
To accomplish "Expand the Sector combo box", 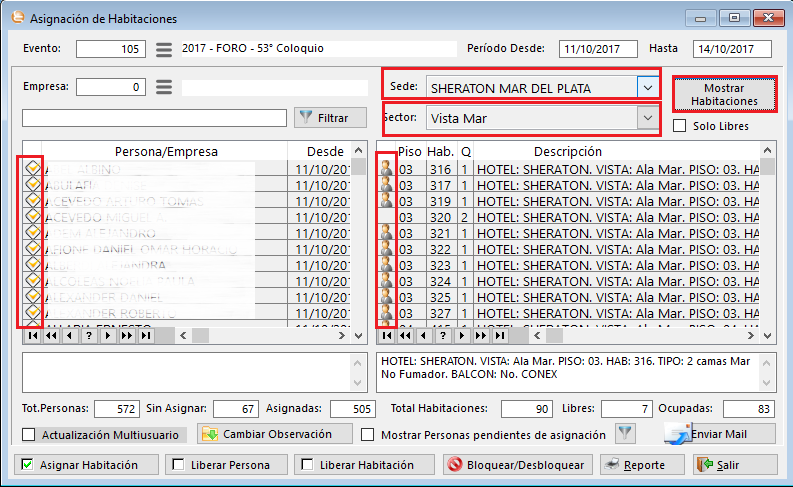I will coord(648,118).
